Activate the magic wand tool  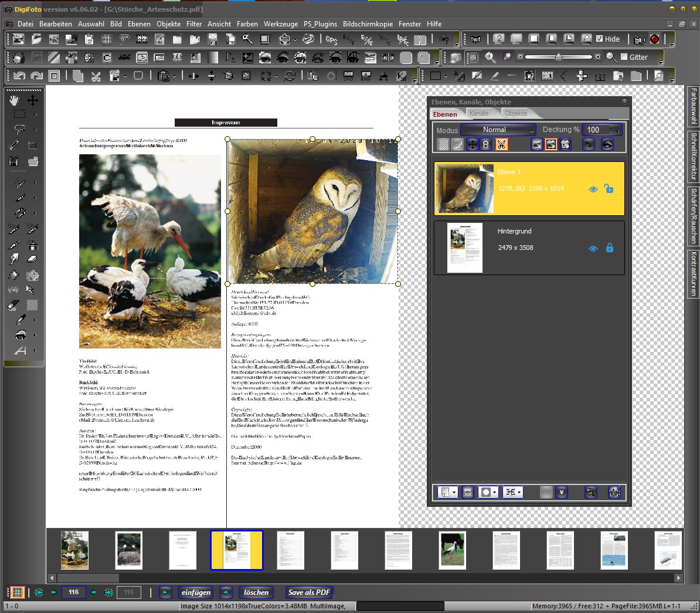[14, 145]
